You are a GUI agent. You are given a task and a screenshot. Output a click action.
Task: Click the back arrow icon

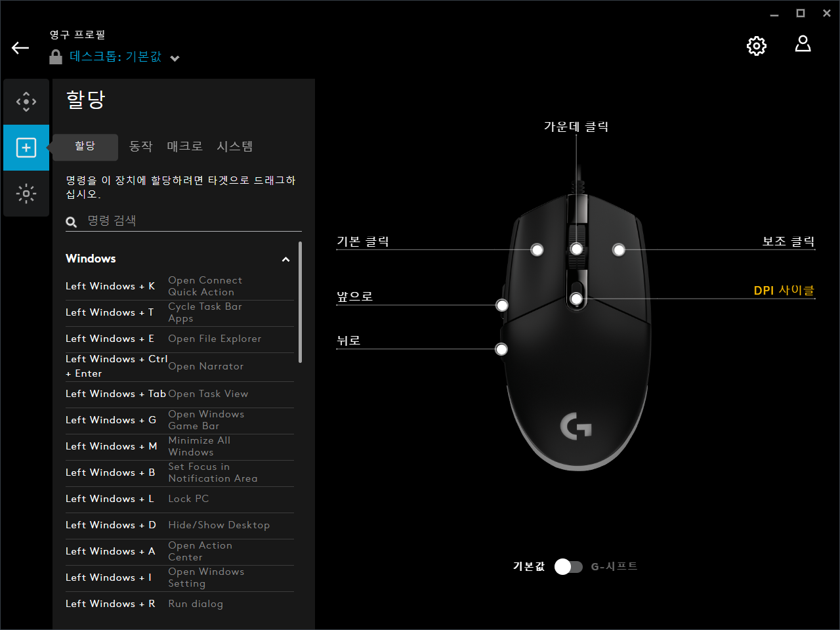tap(20, 47)
